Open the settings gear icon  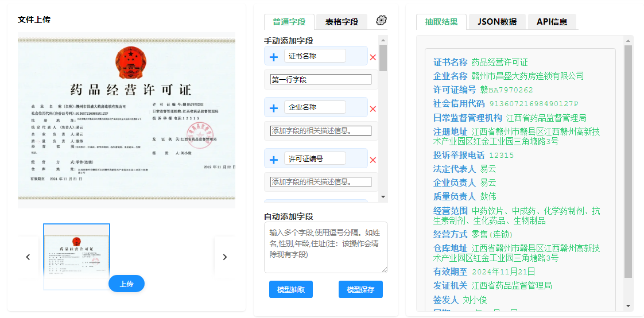pyautogui.click(x=381, y=21)
